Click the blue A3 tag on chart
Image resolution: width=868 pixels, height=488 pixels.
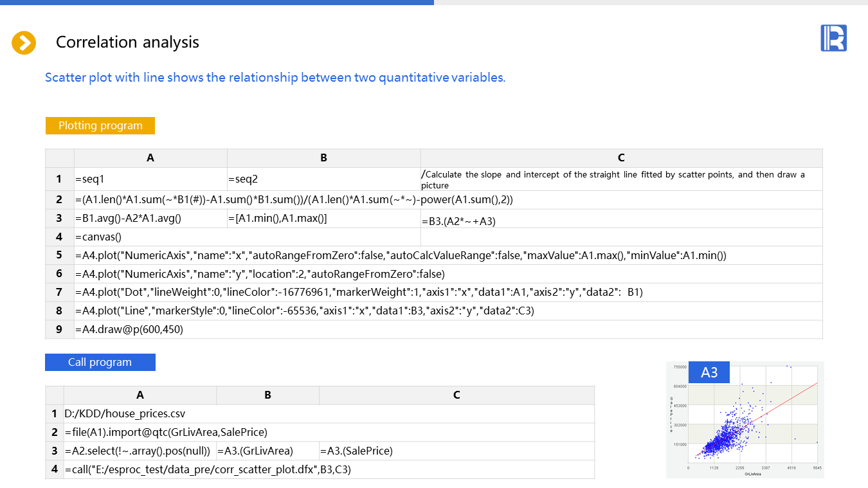pos(709,372)
